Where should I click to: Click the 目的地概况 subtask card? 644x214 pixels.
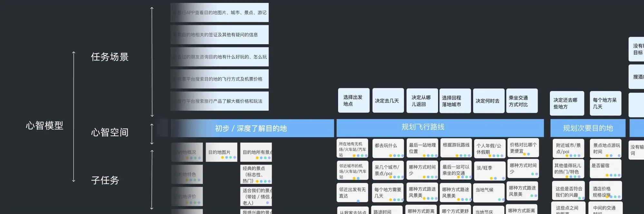point(187,152)
